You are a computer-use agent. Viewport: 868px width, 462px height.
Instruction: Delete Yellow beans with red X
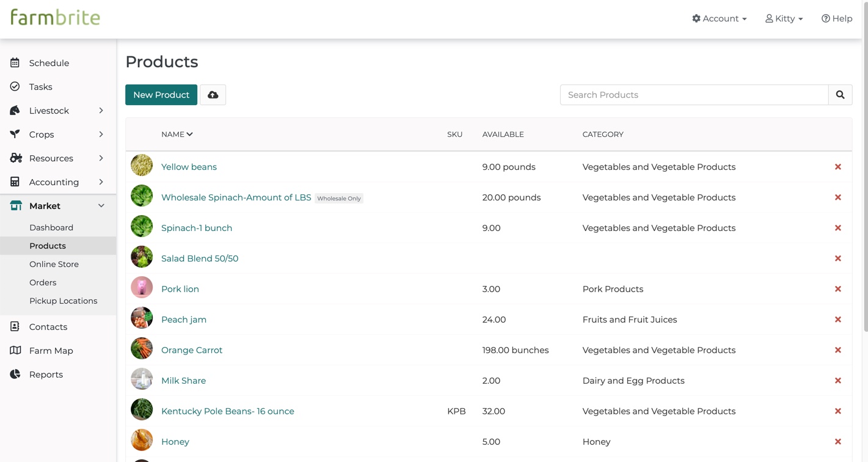[837, 167]
